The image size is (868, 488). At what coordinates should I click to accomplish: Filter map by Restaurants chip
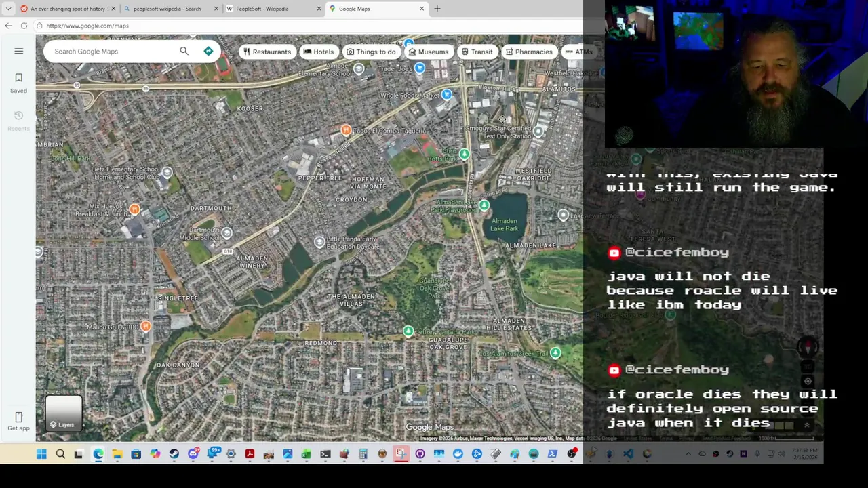267,52
